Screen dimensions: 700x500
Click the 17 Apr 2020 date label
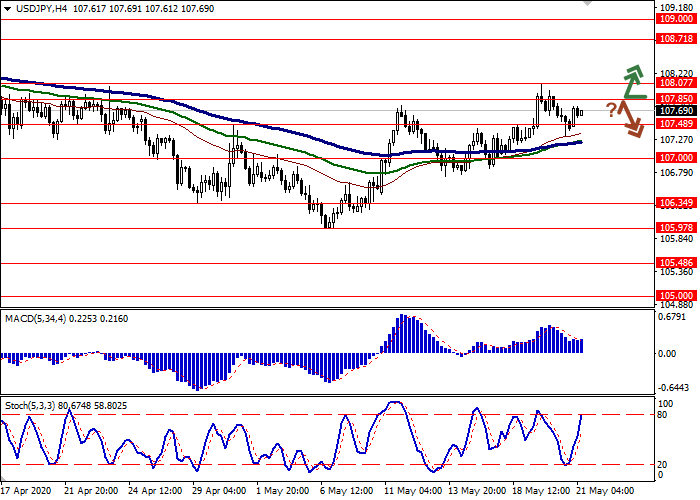pos(27,491)
